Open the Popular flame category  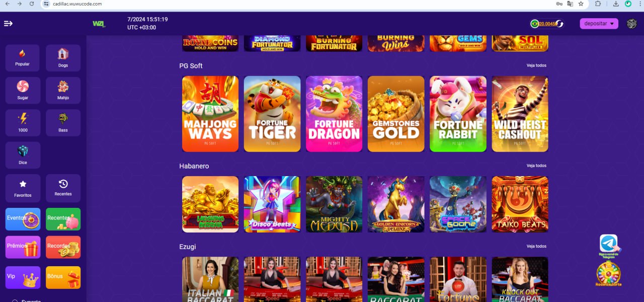point(23,58)
